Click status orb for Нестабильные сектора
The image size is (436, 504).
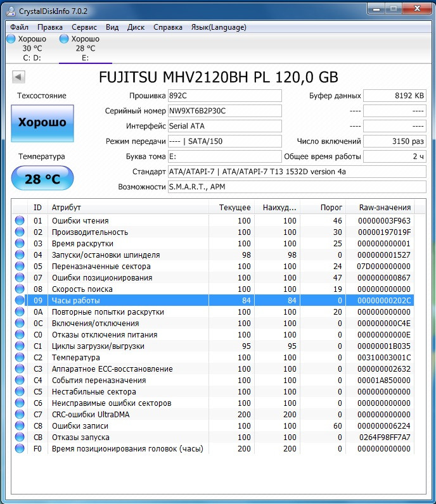(20, 391)
